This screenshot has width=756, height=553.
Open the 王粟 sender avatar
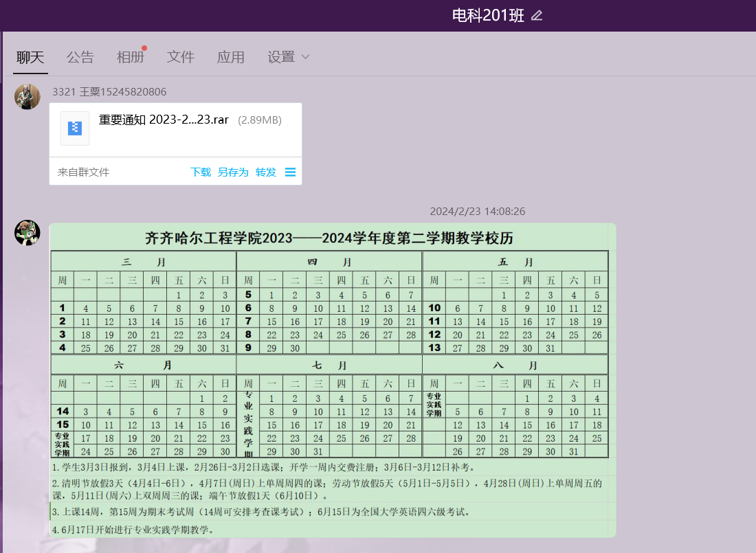point(27,97)
